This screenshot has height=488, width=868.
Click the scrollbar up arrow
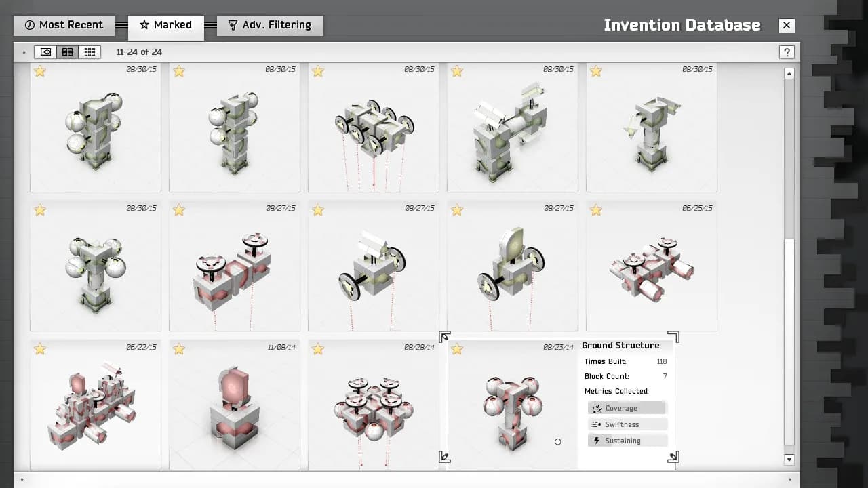coord(789,73)
